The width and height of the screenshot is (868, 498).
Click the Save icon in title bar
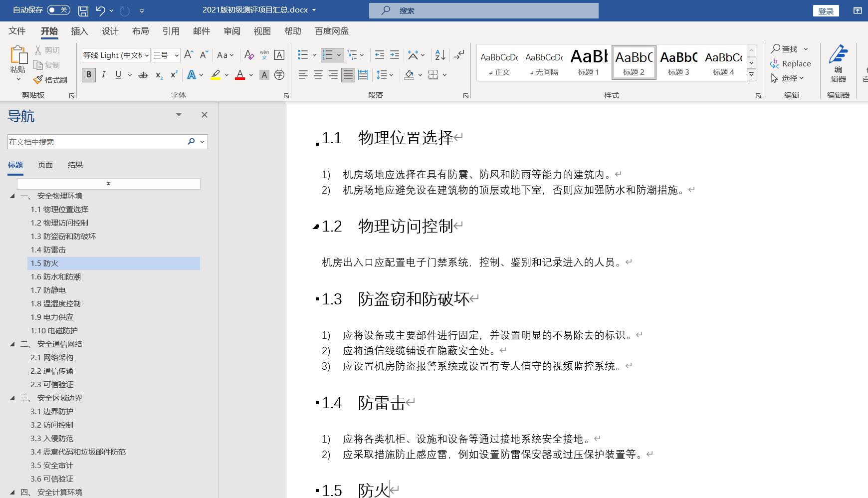[83, 10]
